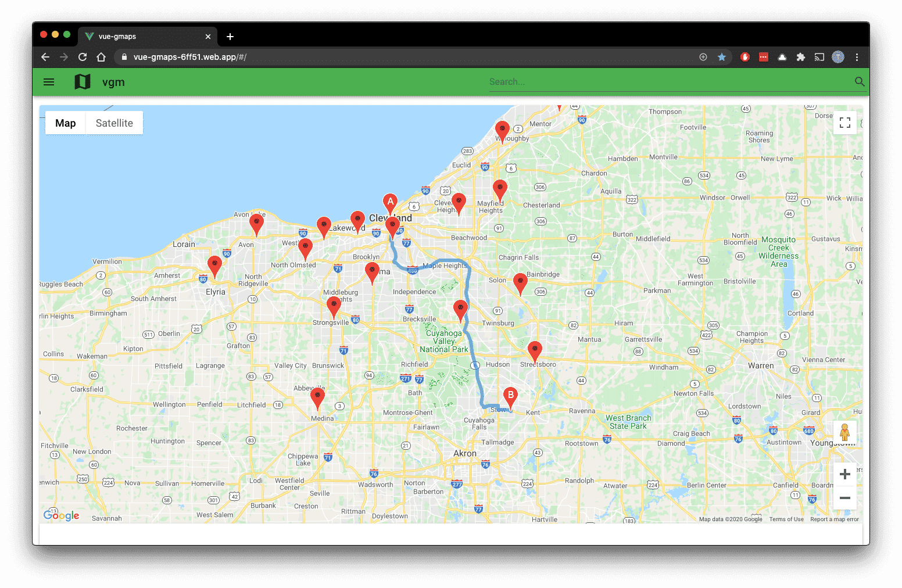Click route destination marker B near Stow
The width and height of the screenshot is (902, 588).
510,396
